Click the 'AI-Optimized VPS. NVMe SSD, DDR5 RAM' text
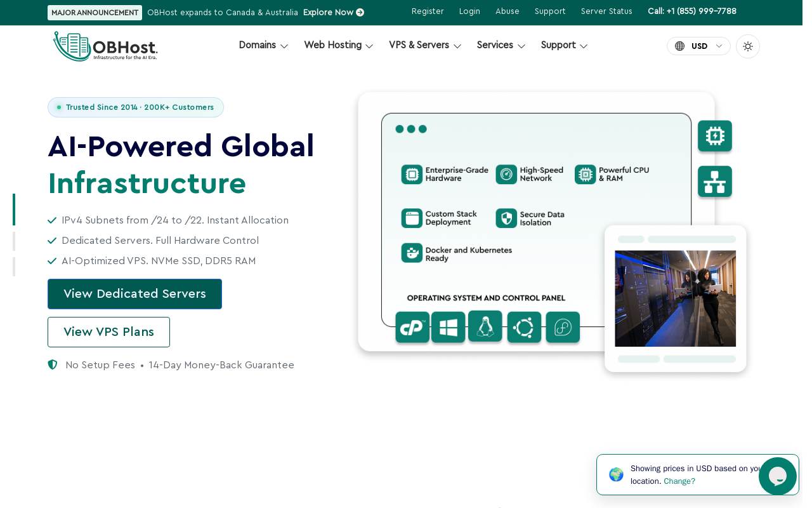This screenshot has height=508, width=812. 159,261
